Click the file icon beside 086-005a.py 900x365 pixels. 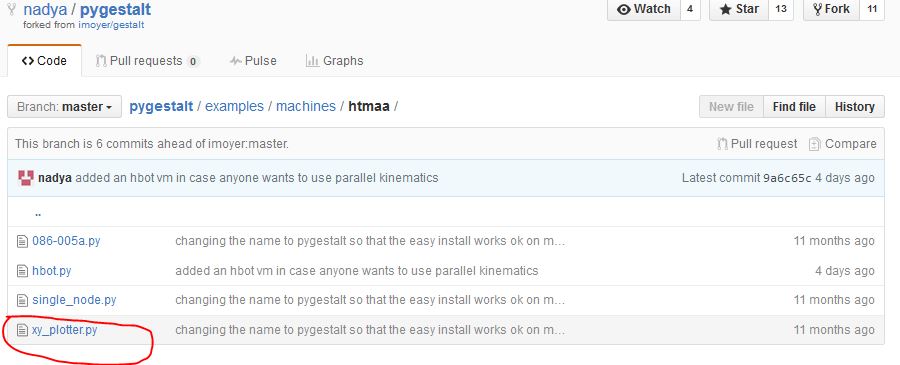pyautogui.click(x=22, y=241)
